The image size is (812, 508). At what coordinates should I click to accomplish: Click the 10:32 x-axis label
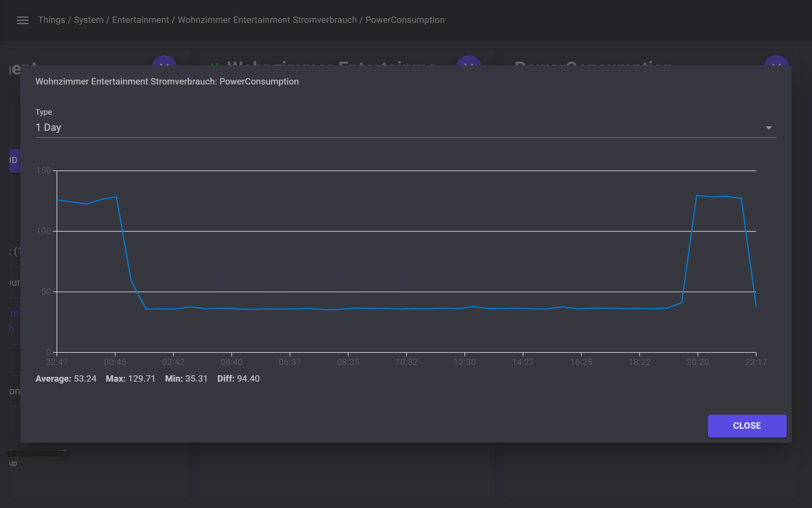pos(406,362)
